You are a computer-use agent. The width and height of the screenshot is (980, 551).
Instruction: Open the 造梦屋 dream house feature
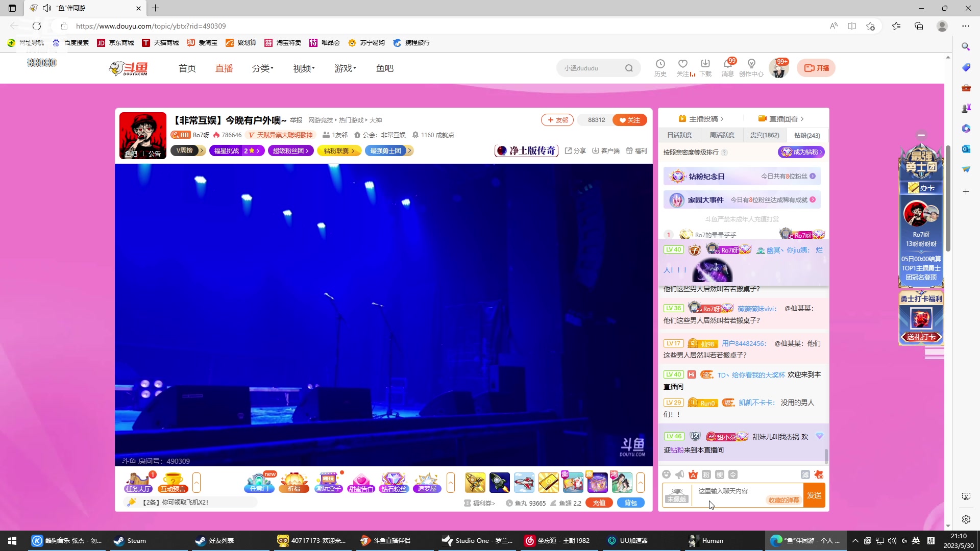(x=427, y=483)
